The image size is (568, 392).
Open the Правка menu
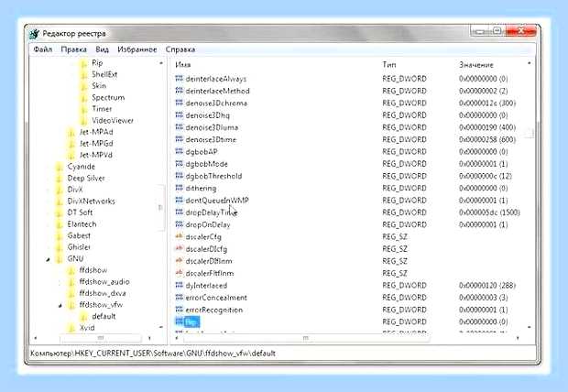(73, 49)
